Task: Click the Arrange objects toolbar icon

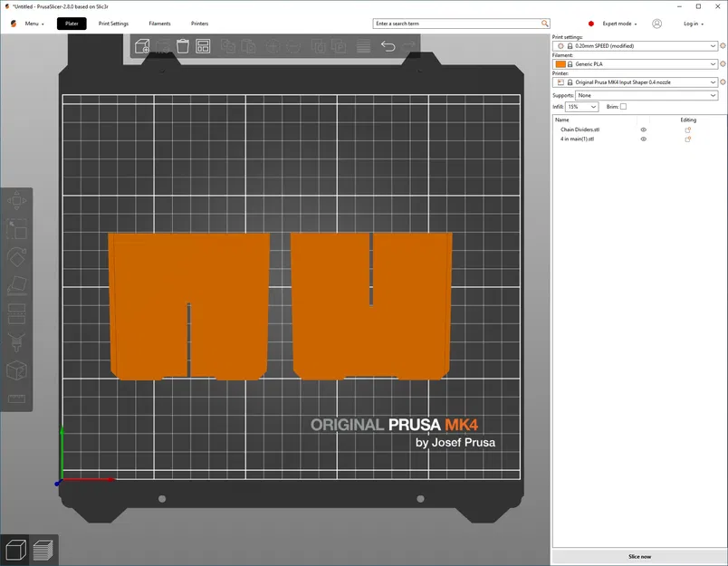Action: [x=204, y=46]
